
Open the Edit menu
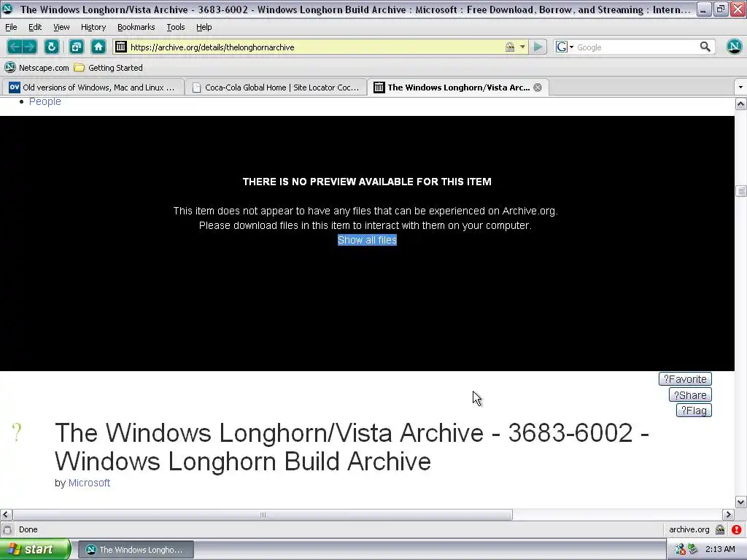click(35, 27)
